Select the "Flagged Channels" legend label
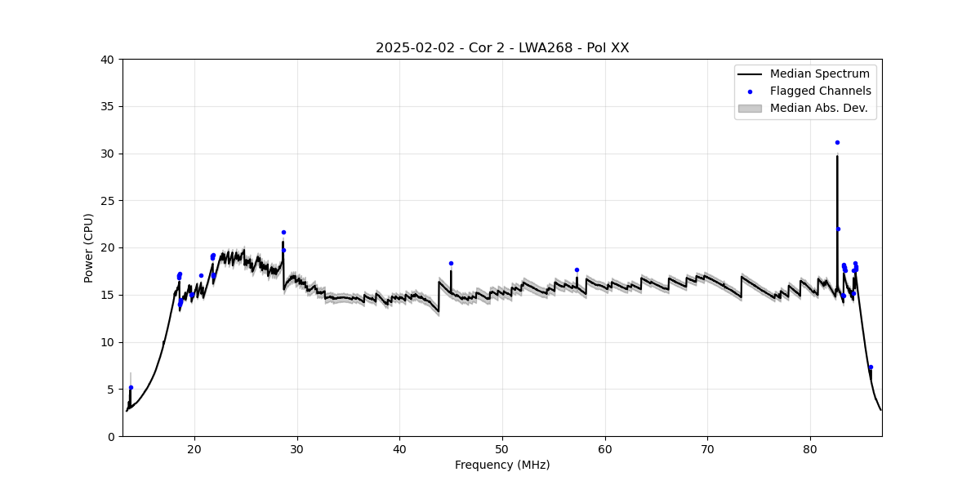 821,91
